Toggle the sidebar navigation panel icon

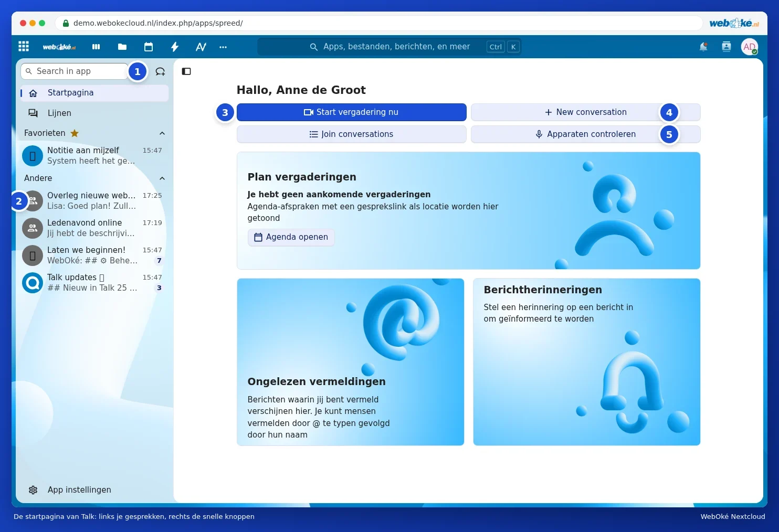click(186, 71)
